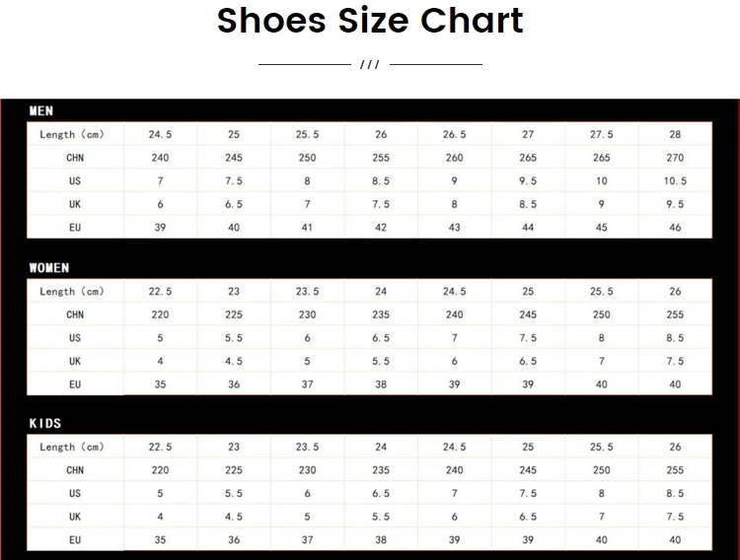Click Women's US row header

(x=75, y=338)
